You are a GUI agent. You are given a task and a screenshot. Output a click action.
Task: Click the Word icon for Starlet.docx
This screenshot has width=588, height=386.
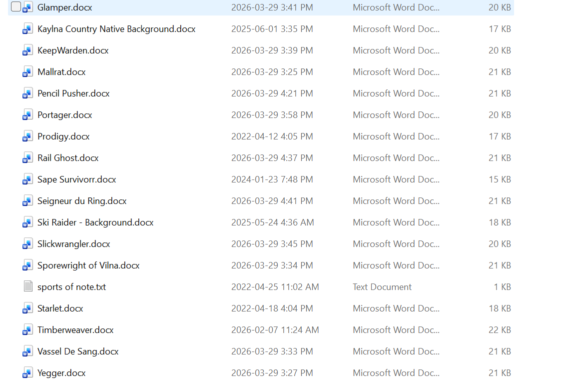pyautogui.click(x=27, y=308)
